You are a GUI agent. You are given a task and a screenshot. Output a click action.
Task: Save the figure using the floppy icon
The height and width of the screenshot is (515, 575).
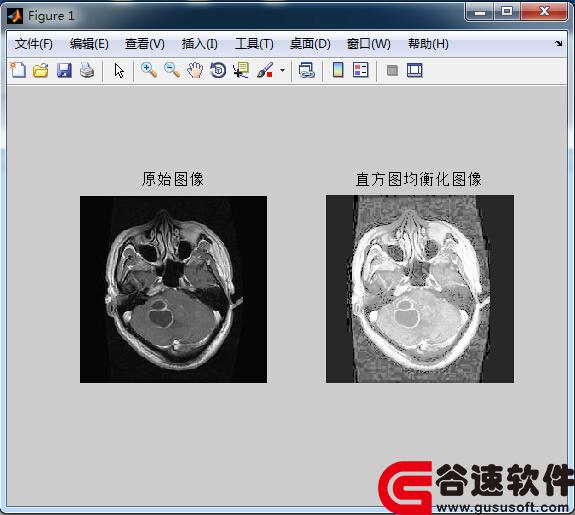coord(64,70)
